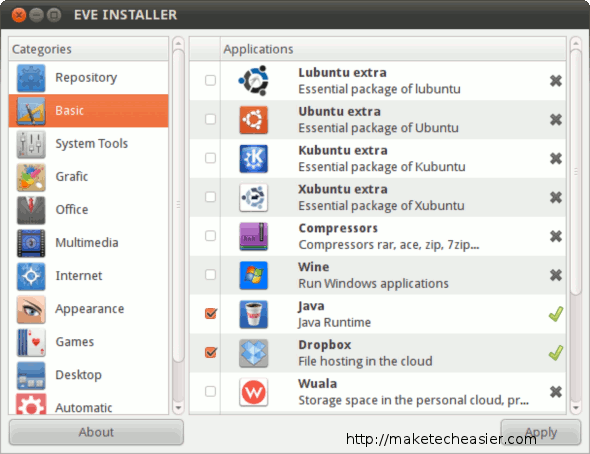Switch to the Multimedia category
Screen dimensions: 590x454
point(88,243)
